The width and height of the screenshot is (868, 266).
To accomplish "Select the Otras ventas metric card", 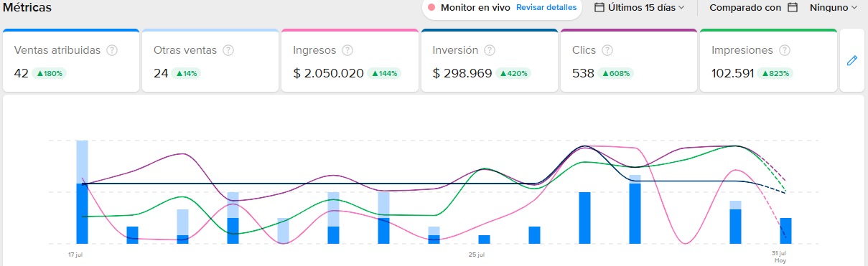I will tap(210, 61).
